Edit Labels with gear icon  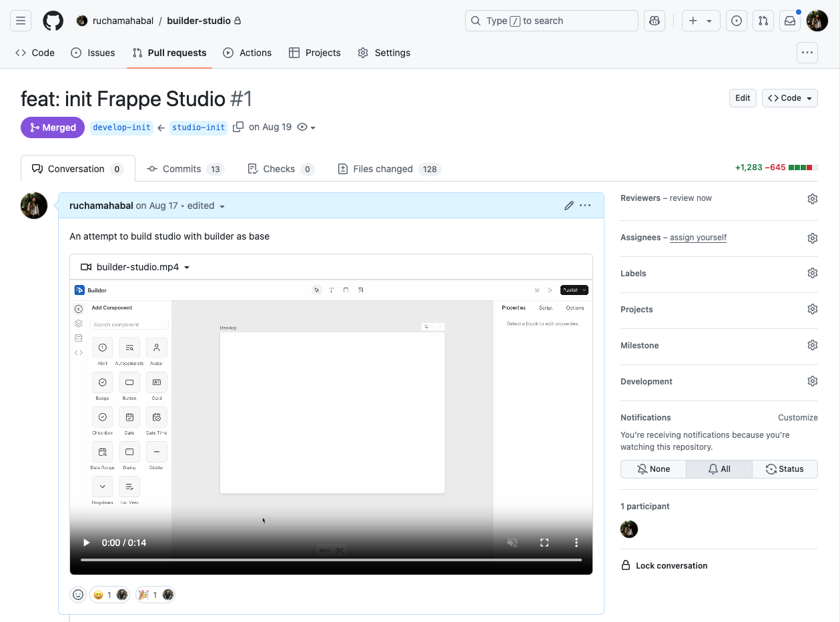point(812,273)
